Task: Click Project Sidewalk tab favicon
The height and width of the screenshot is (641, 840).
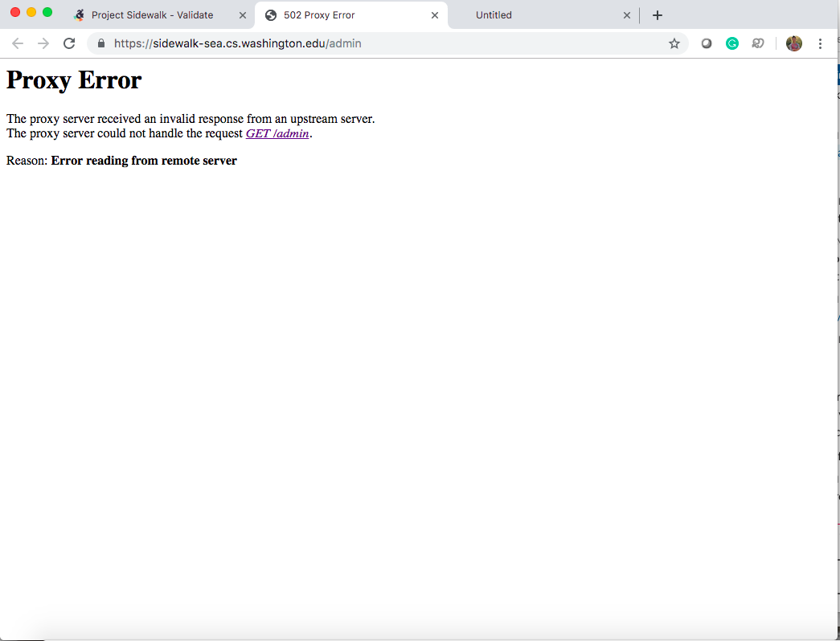Action: [x=80, y=15]
